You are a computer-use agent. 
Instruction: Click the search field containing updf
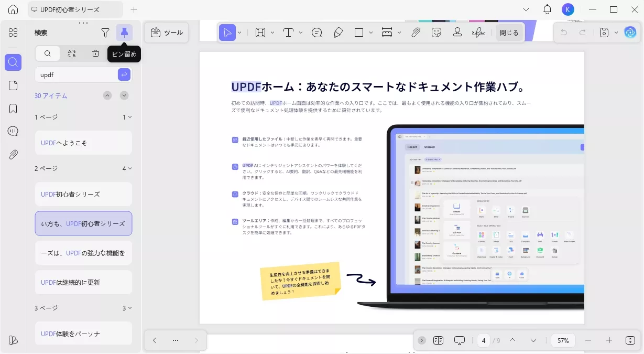tap(77, 74)
